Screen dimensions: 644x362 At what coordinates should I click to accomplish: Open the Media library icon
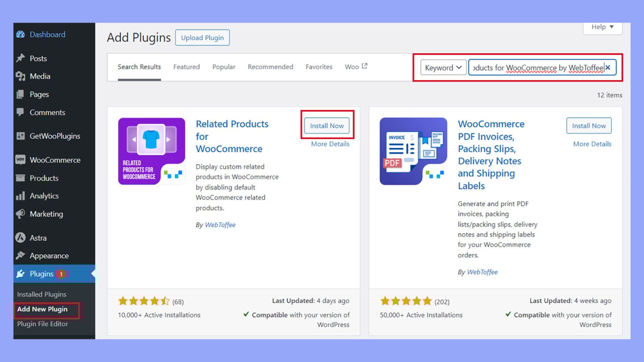[x=20, y=76]
